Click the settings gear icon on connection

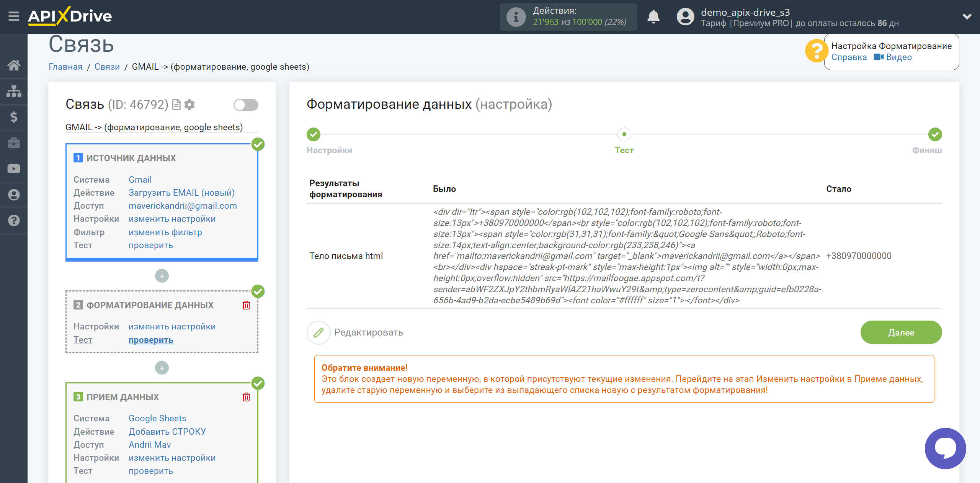tap(191, 105)
